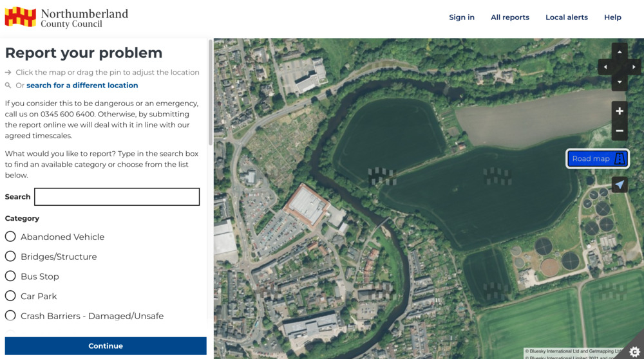Focus the category Search box
The image size is (644, 359).
coord(117,197)
